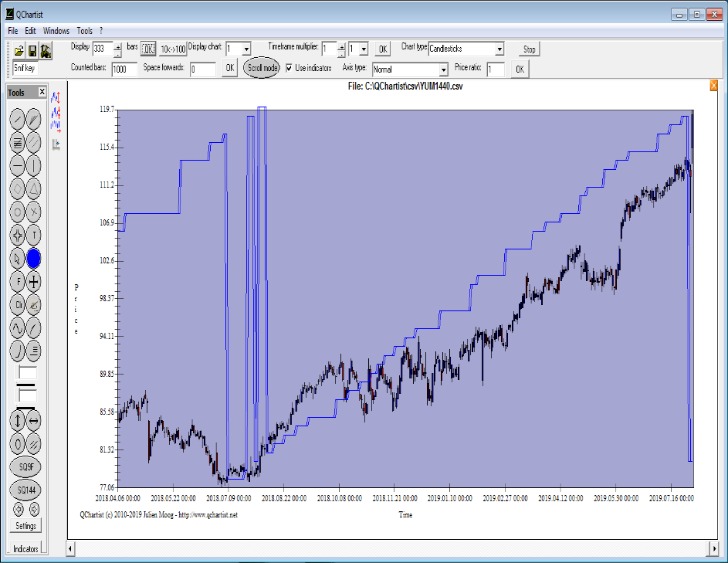728x563 pixels.
Task: Close the Tools panel with X
Action: 42,93
